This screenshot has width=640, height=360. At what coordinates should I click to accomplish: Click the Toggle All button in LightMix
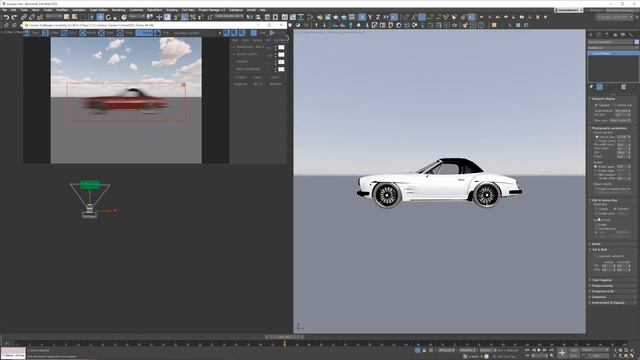point(240,84)
